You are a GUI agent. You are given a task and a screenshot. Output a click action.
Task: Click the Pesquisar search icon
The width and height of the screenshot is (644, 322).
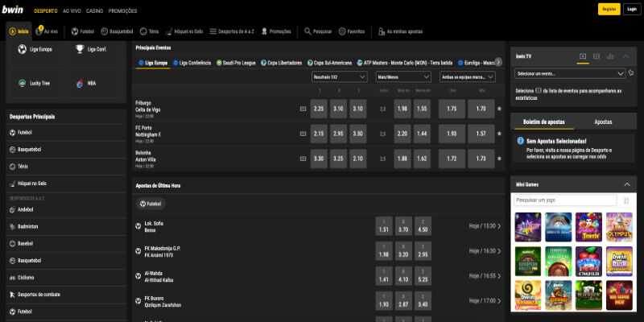(x=308, y=31)
